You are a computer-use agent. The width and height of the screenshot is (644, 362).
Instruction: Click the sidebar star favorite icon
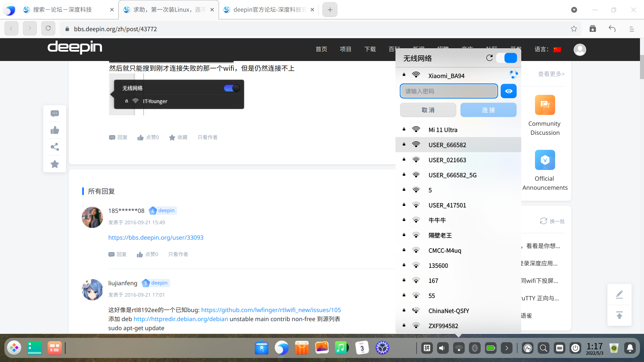pyautogui.click(x=55, y=164)
